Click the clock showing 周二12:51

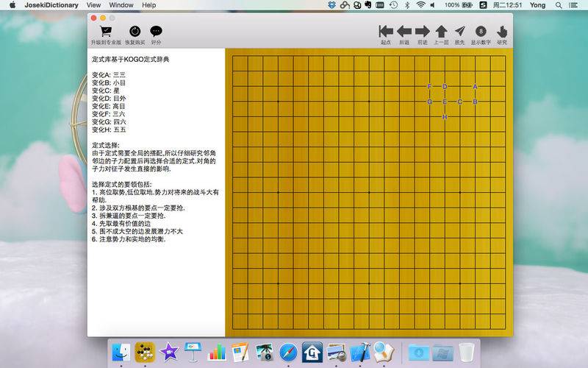point(507,5)
